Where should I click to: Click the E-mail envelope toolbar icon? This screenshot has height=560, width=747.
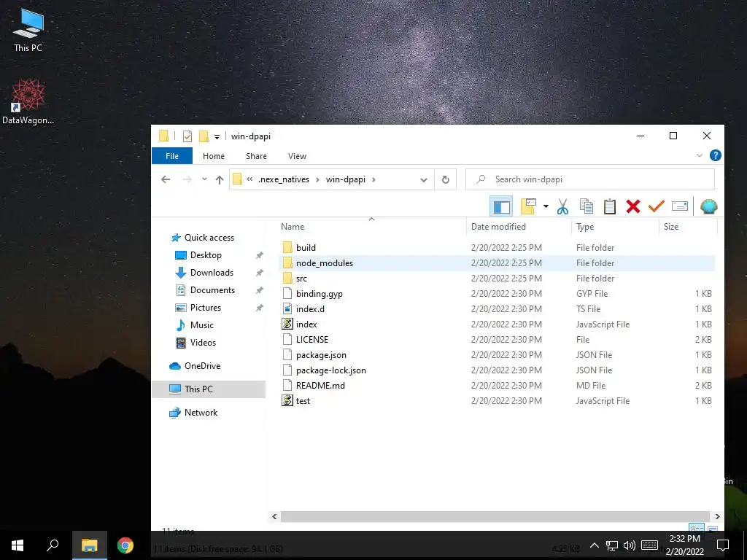680,206
